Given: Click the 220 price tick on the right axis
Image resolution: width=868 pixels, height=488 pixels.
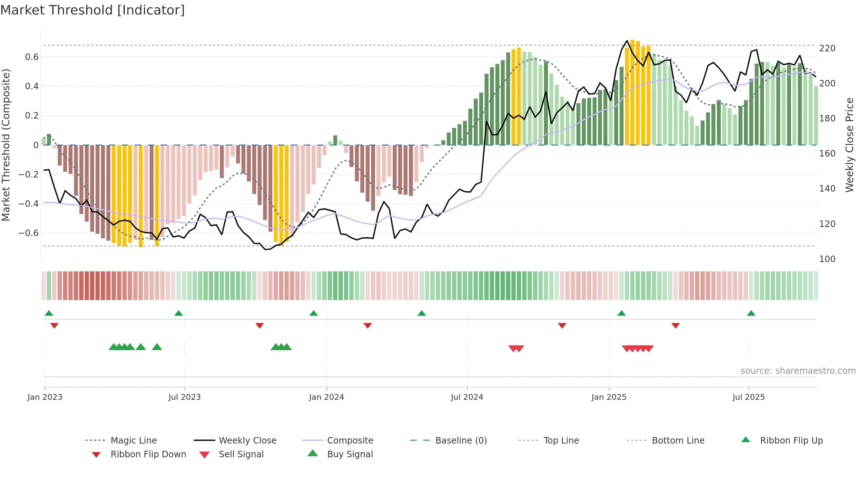Looking at the screenshot, I should pos(827,48).
